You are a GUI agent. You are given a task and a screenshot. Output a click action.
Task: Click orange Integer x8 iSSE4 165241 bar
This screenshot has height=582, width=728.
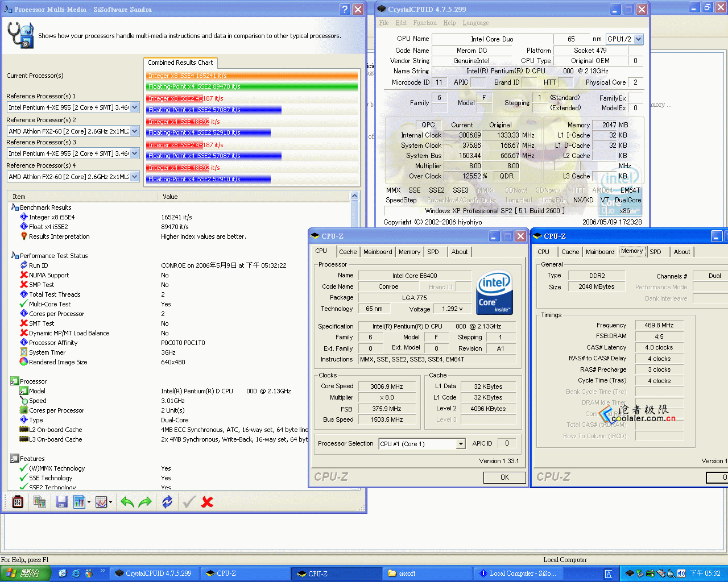click(x=253, y=76)
